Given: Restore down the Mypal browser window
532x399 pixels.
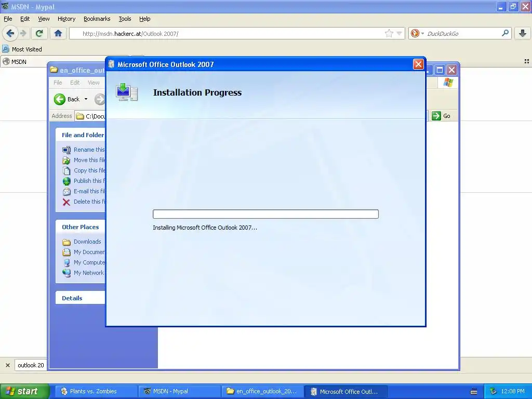Looking at the screenshot, I should tap(513, 6).
